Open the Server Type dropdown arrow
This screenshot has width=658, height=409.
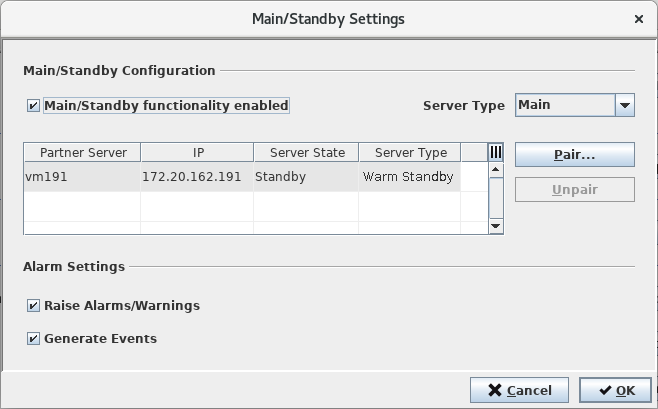pyautogui.click(x=624, y=105)
